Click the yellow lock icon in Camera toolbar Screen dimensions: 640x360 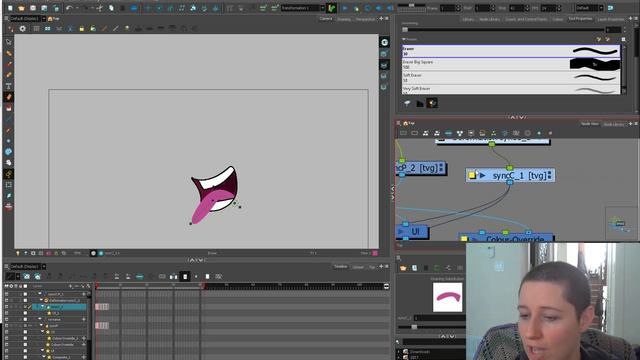pyautogui.click(x=82, y=29)
